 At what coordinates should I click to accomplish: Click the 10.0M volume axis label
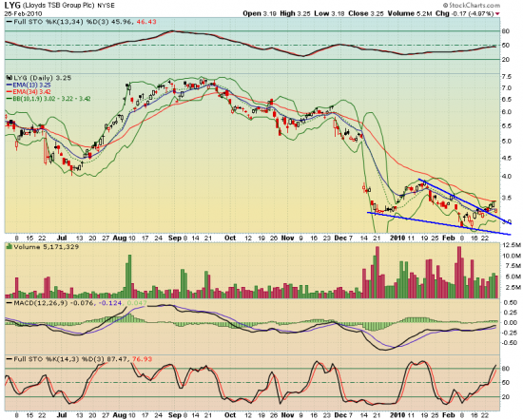click(x=511, y=256)
